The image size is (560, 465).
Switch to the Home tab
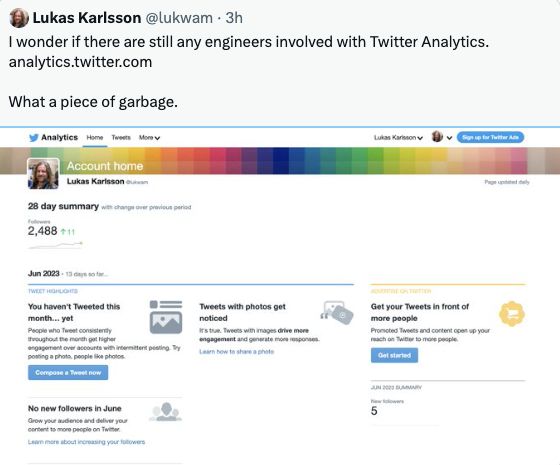click(95, 138)
